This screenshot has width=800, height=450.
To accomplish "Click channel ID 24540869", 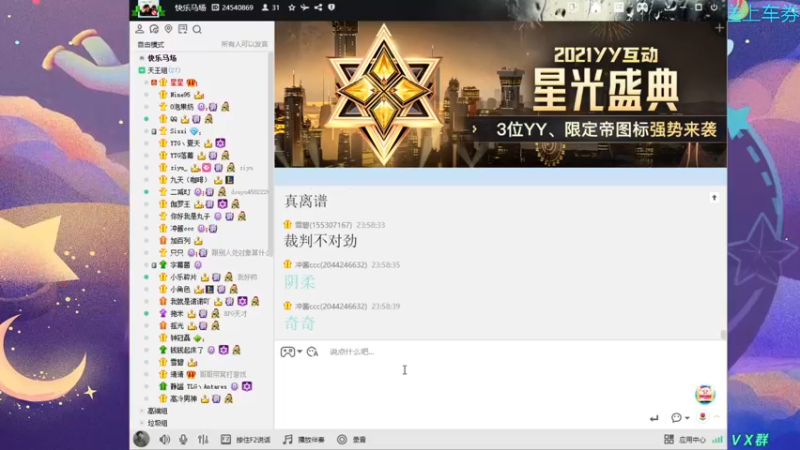I will click(233, 8).
